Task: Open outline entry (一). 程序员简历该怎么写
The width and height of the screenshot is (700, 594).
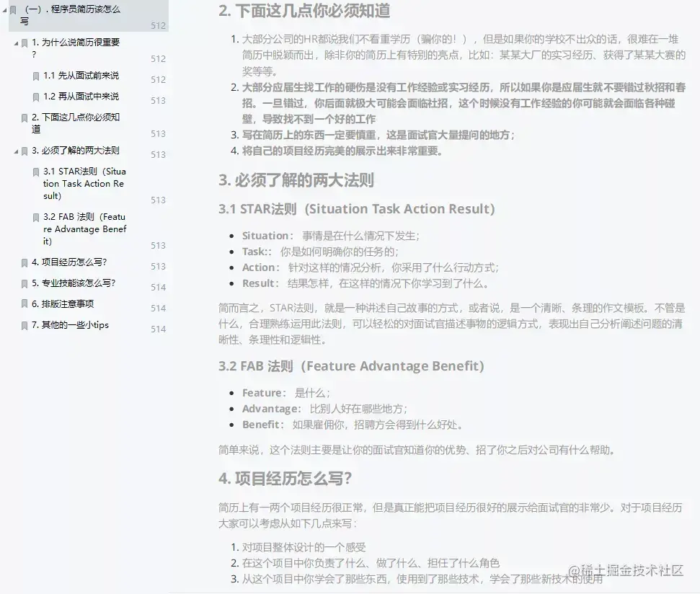Action: pyautogui.click(x=70, y=15)
